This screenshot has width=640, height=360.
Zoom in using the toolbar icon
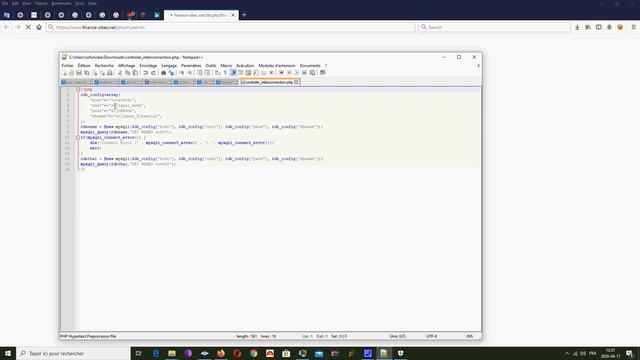pyautogui.click(x=181, y=73)
